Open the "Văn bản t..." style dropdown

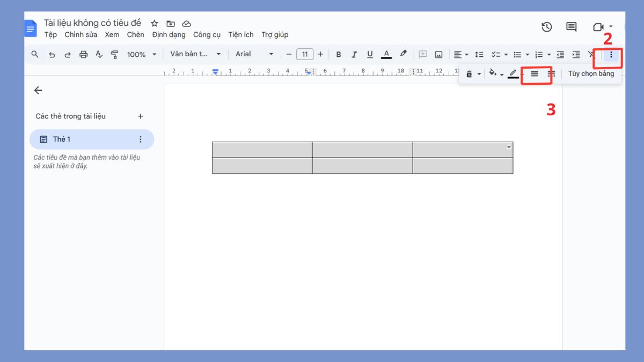(x=195, y=54)
